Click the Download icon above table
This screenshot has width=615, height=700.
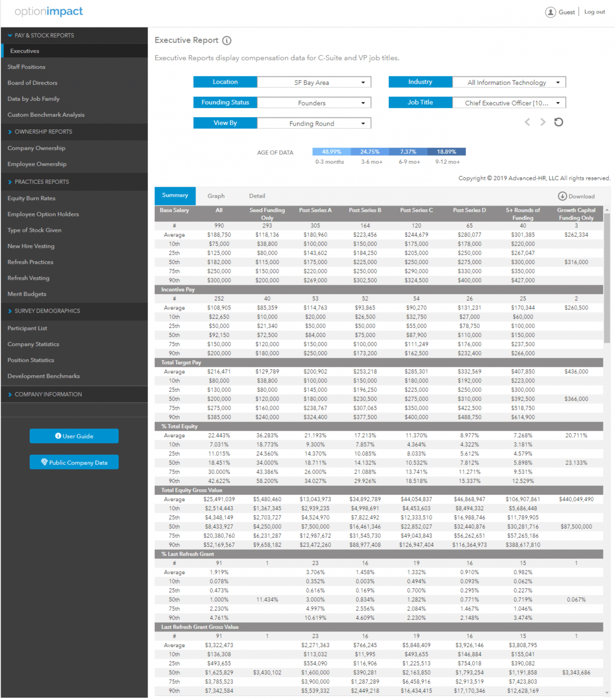[x=562, y=196]
